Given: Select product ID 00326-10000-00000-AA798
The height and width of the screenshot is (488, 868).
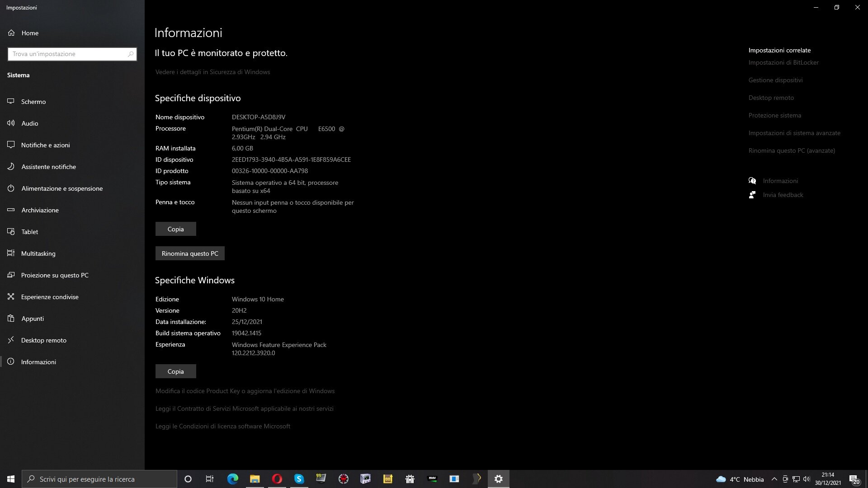Looking at the screenshot, I should coord(270,171).
